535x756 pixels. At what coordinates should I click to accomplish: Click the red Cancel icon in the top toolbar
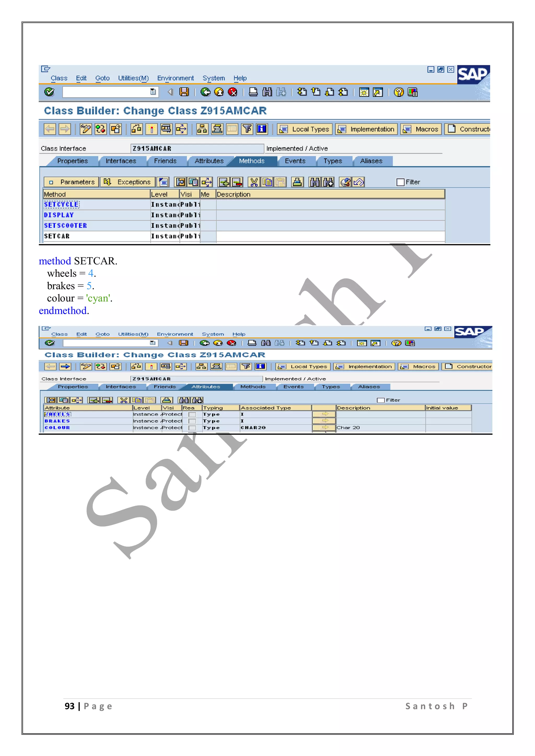coord(232,92)
